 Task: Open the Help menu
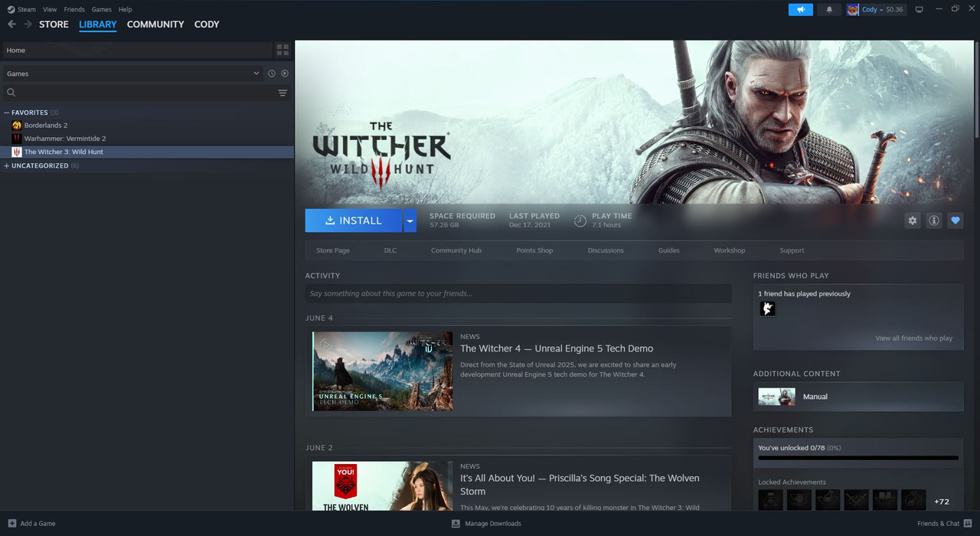click(126, 9)
